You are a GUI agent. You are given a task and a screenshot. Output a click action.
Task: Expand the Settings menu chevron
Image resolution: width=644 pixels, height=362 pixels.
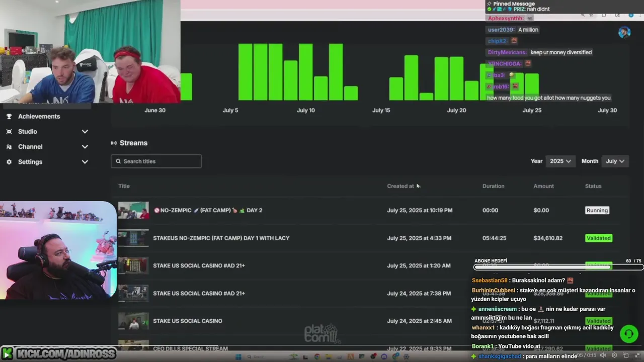click(x=85, y=162)
